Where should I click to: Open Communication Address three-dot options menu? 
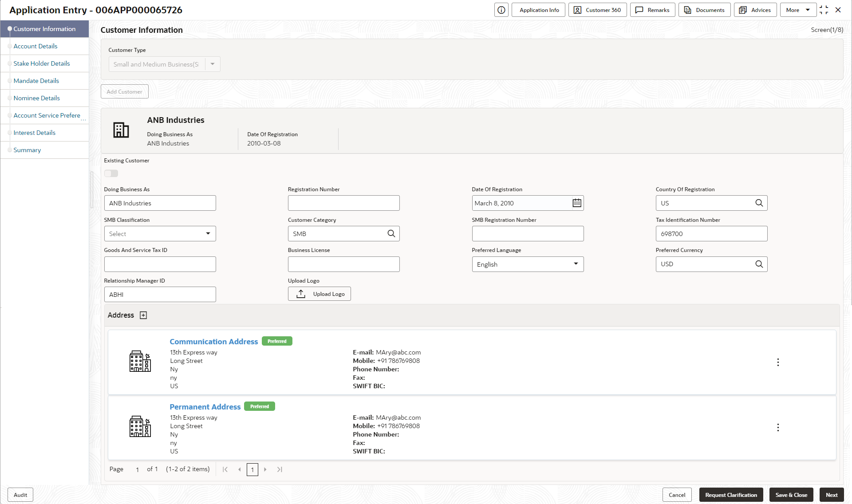click(777, 362)
